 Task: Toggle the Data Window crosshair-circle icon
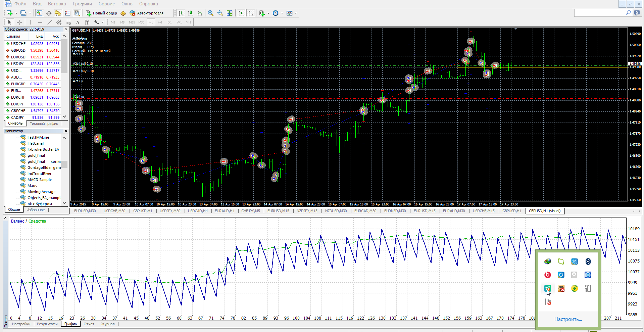pos(49,13)
